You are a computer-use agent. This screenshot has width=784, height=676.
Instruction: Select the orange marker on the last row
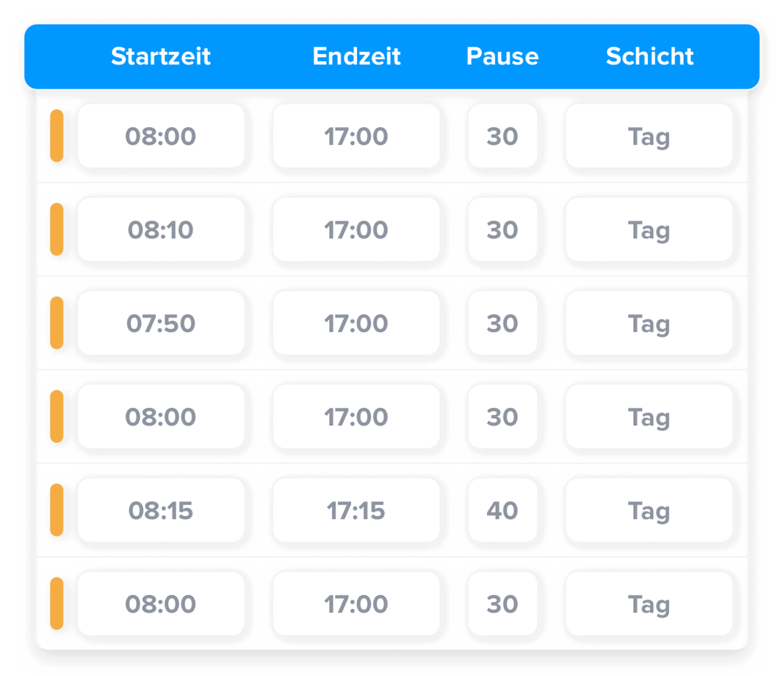tap(59, 604)
